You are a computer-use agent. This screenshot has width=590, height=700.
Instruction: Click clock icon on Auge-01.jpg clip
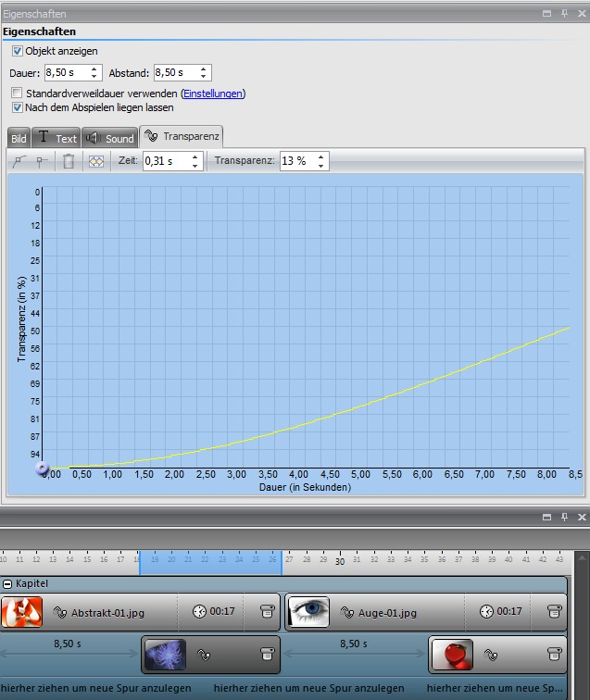point(485,612)
